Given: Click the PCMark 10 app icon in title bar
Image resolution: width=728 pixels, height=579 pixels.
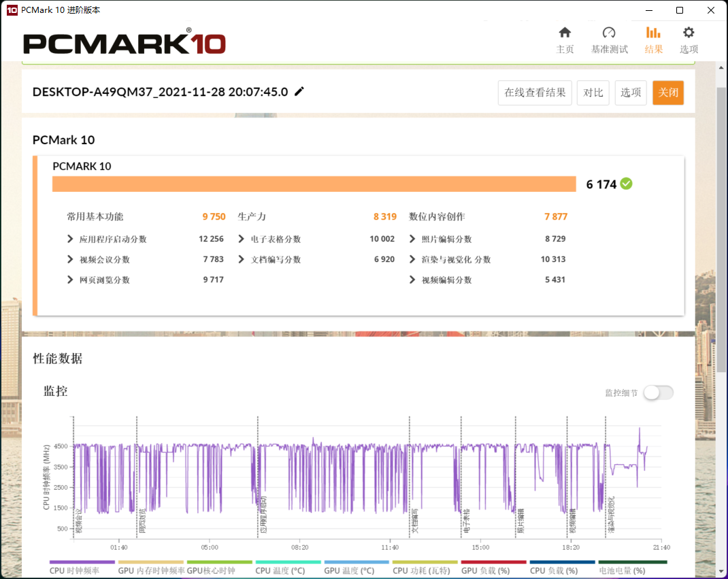Looking at the screenshot, I should coord(12,10).
